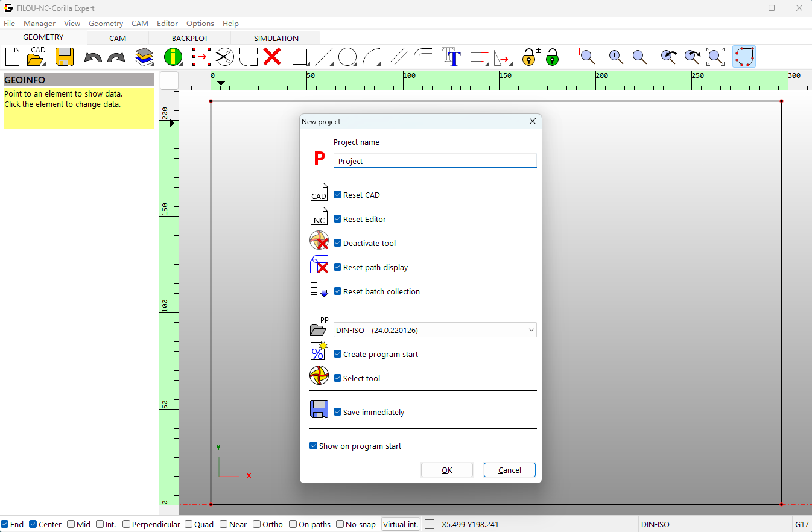This screenshot has height=532, width=812.
Task: Switch to the SIMULATION tab
Action: tap(276, 38)
